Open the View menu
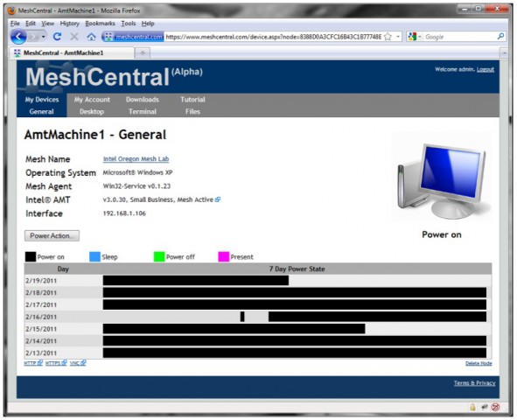517x420 pixels. click(x=47, y=24)
